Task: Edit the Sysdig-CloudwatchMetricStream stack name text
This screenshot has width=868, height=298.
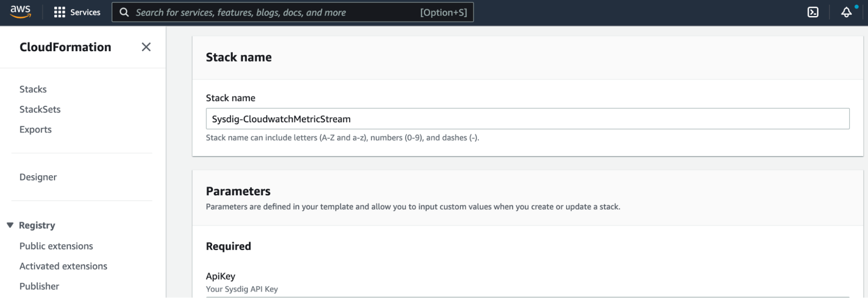Action: point(281,118)
